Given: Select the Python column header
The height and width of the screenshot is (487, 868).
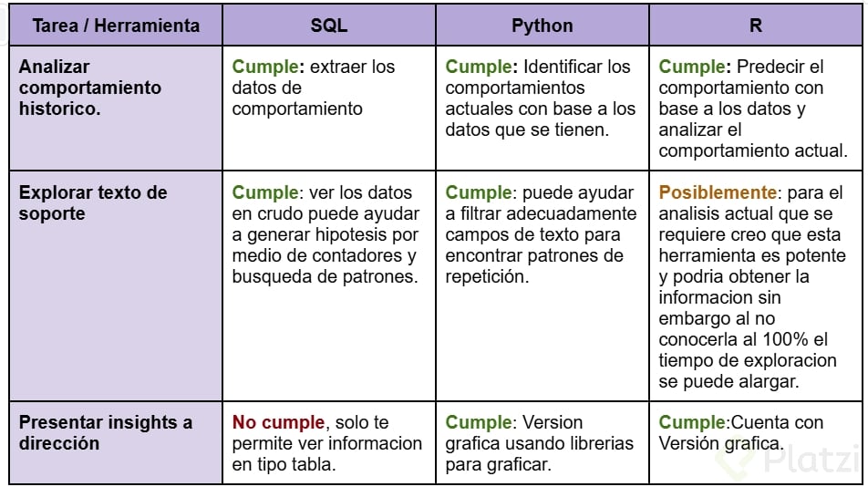Looking at the screenshot, I should pos(542,26).
